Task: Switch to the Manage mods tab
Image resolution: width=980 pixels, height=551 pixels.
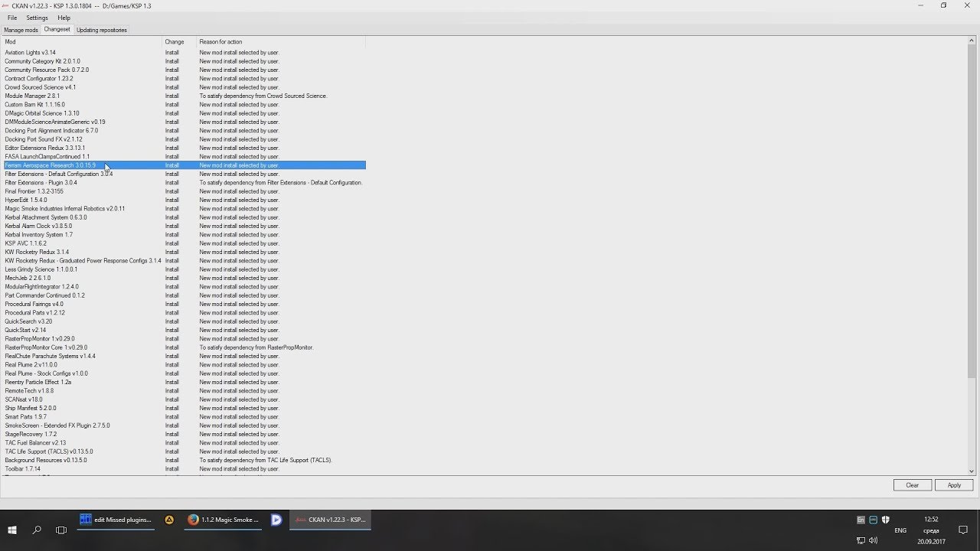Action: [x=21, y=30]
